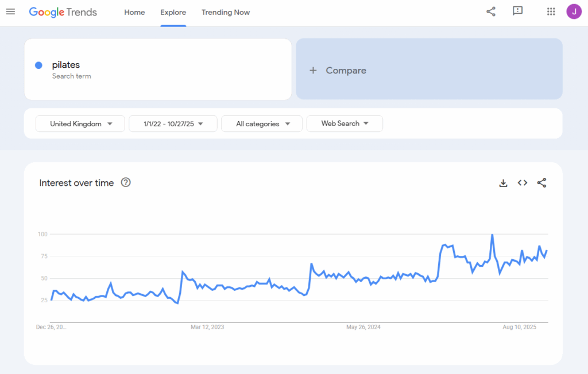Open the navigation hamburger menu
The width and height of the screenshot is (588, 374).
coord(10,11)
